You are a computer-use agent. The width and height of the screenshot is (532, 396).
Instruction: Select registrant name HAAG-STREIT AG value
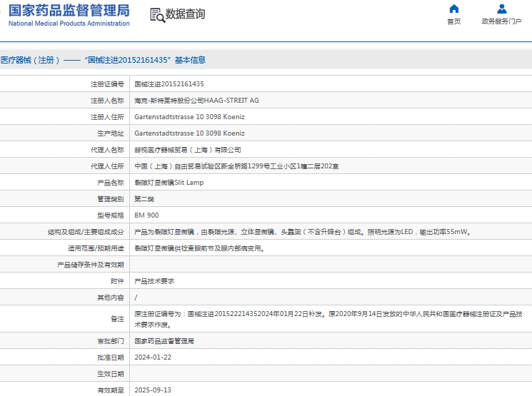(196, 101)
